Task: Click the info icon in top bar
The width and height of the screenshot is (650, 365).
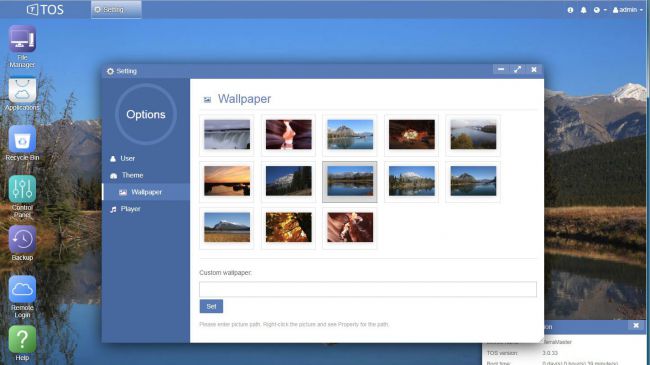Action: tap(570, 10)
